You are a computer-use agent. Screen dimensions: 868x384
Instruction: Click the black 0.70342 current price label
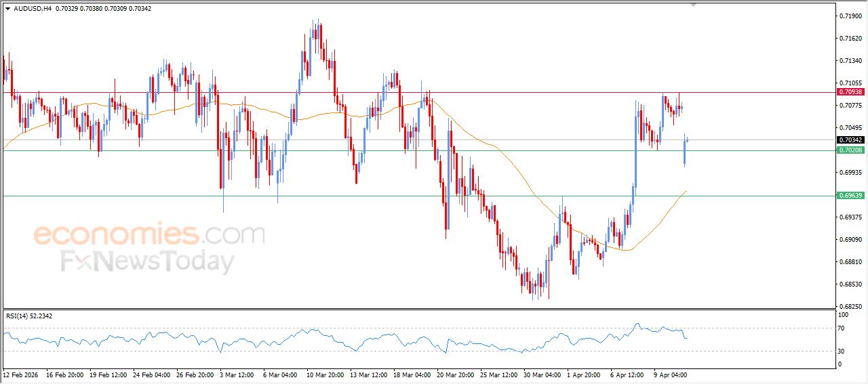850,140
